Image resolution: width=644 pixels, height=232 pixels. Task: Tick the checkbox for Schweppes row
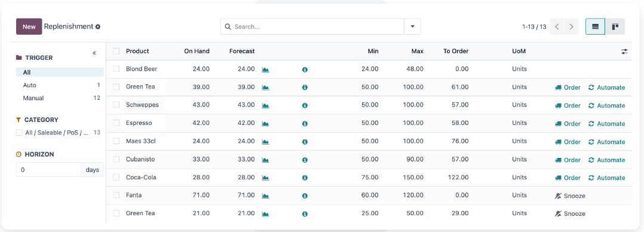[x=116, y=105]
